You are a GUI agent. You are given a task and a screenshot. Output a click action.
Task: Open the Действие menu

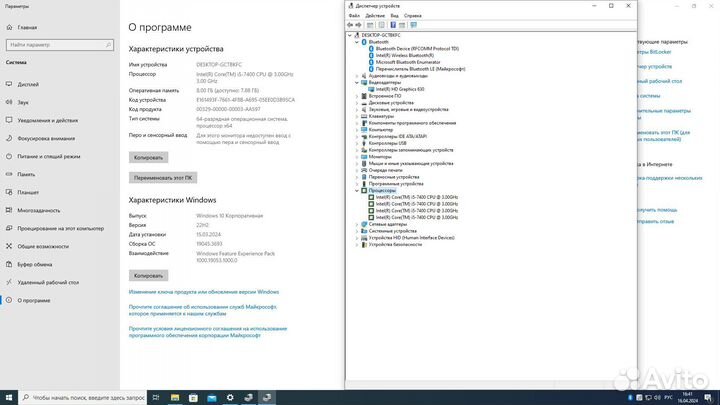point(375,16)
